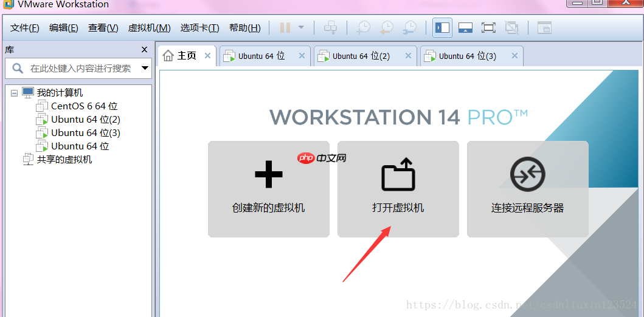
Task: Open the 选项卡(T) menu
Action: [x=199, y=28]
